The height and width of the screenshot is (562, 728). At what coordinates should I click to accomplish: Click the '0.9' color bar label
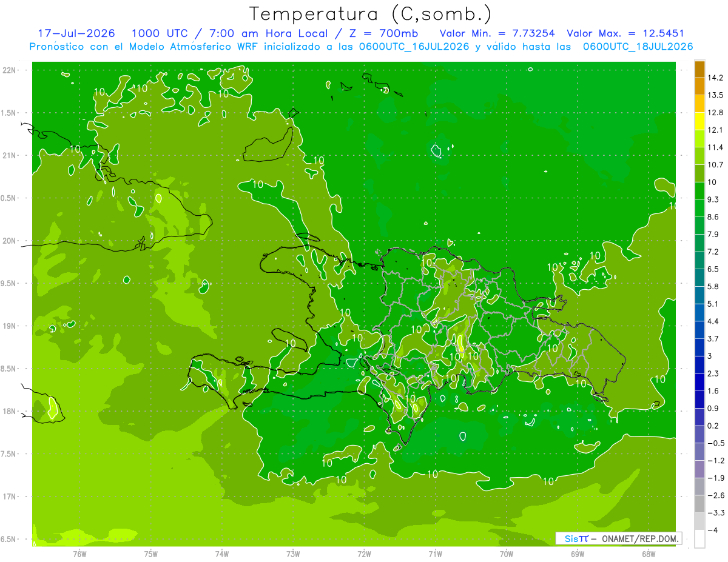coord(713,408)
